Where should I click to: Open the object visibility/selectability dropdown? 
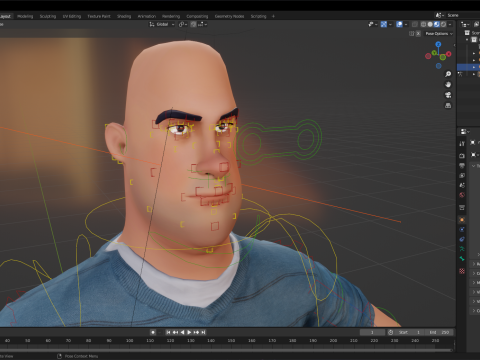coord(372,24)
